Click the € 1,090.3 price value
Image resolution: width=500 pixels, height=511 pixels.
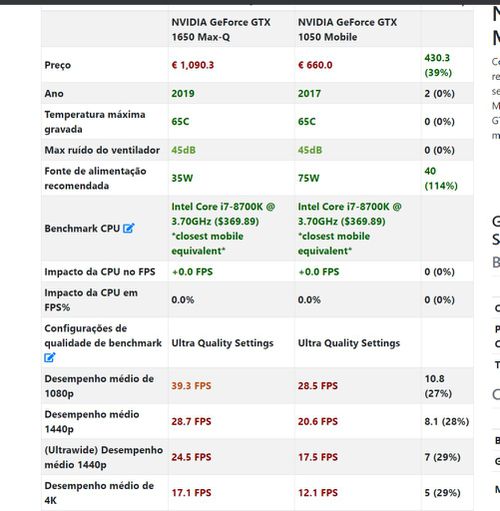193,65
